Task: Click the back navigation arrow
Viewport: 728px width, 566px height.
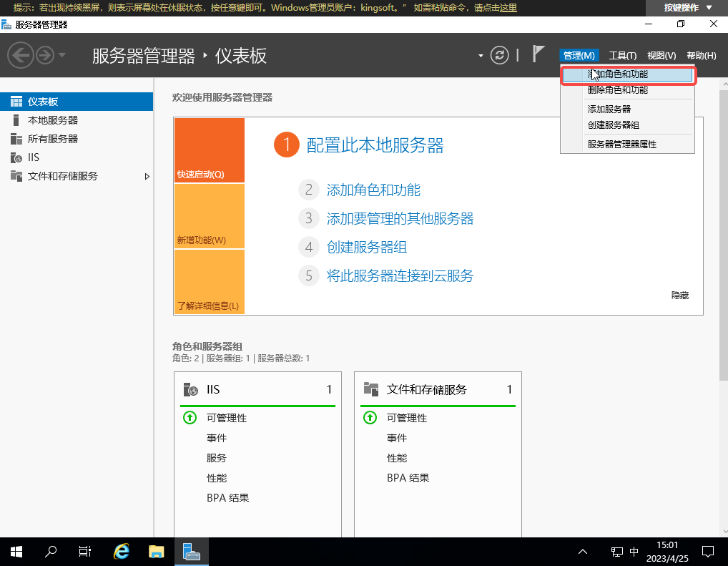Action: (x=20, y=56)
